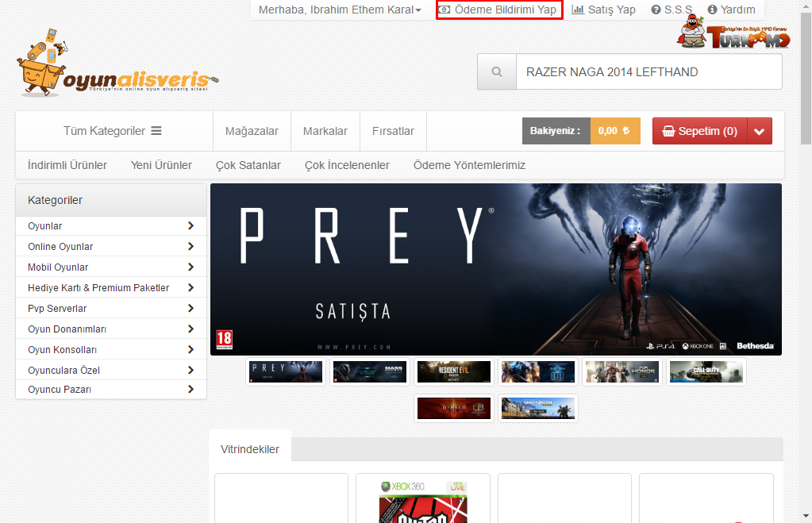
Task: Click the Sepetim (0) button
Action: tap(699, 131)
